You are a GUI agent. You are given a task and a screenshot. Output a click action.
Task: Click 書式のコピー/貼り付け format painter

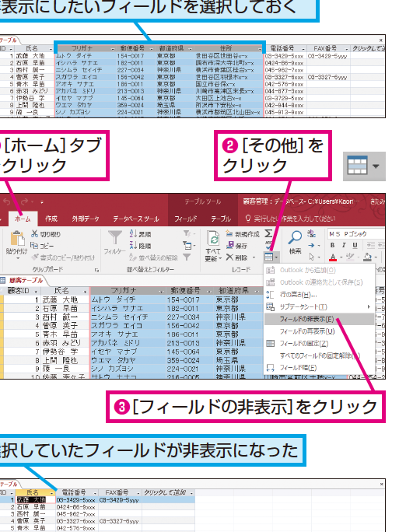pos(63,257)
